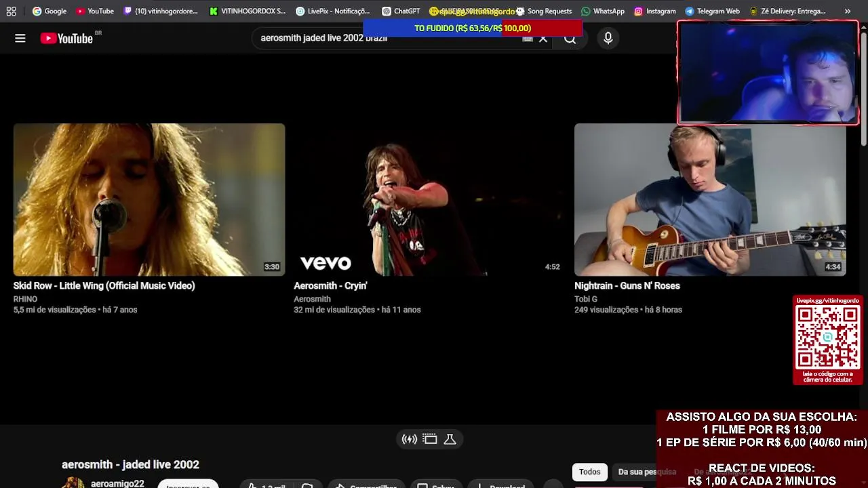Visit the Tobi G channel
Image resolution: width=868 pixels, height=488 pixels.
point(586,299)
